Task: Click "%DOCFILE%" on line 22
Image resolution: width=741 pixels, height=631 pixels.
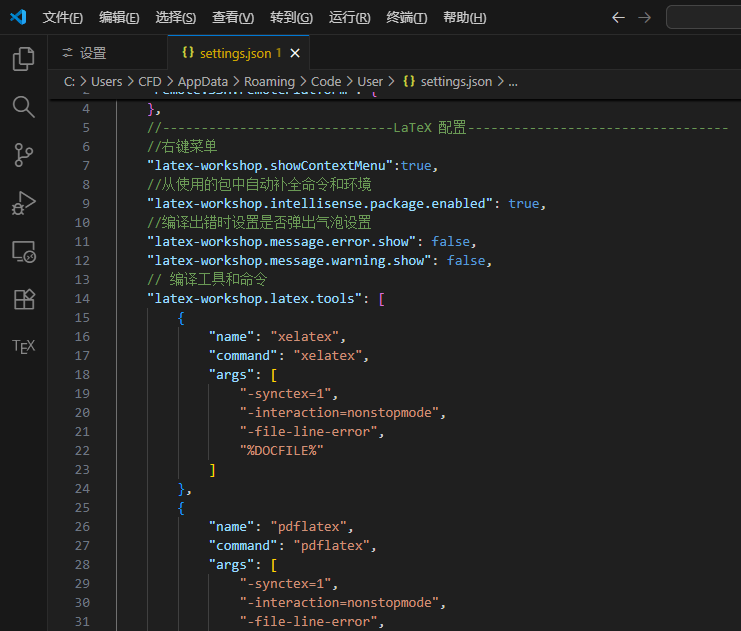Action: tap(282, 450)
